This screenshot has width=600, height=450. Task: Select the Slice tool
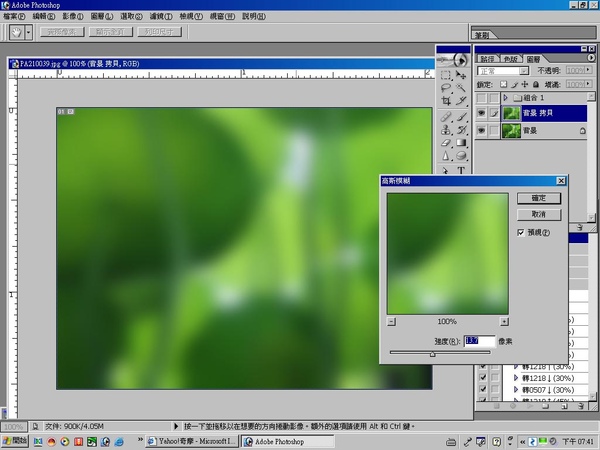[x=461, y=101]
